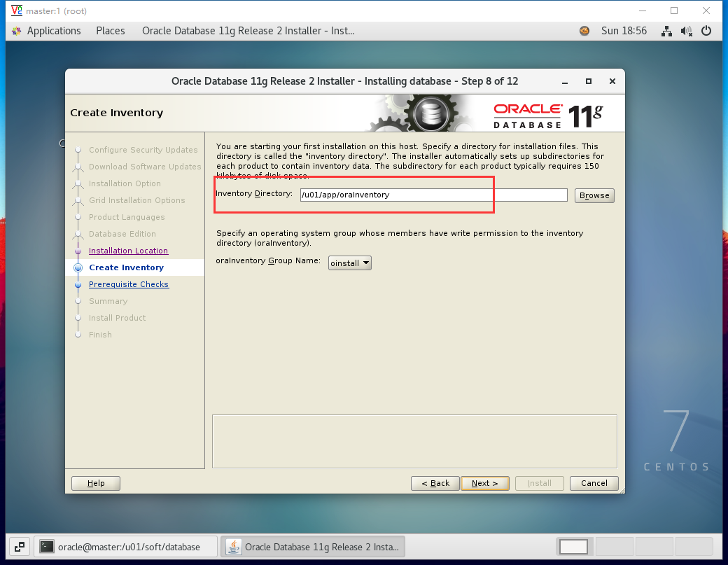Click the Next button

pos(484,483)
